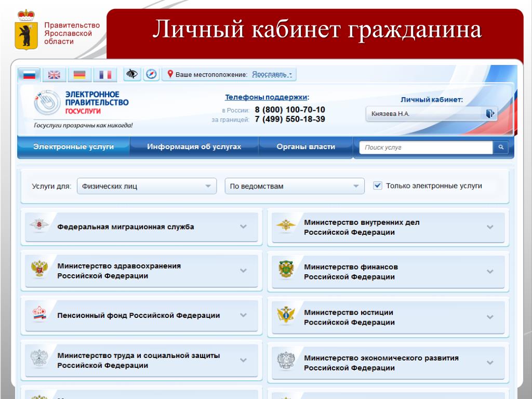Screen dimensions: 532x399
Task: Enable visually impaired version eye icon
Action: coord(132,74)
